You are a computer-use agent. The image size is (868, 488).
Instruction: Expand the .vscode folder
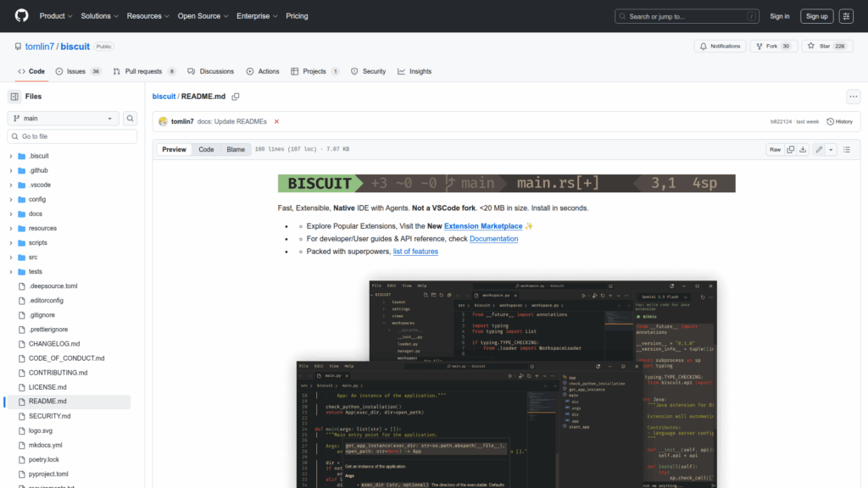coord(10,185)
